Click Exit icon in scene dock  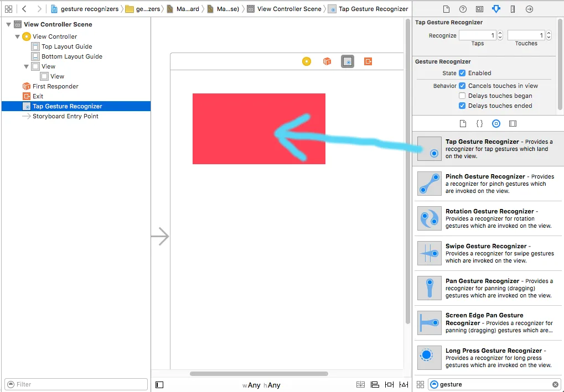368,61
